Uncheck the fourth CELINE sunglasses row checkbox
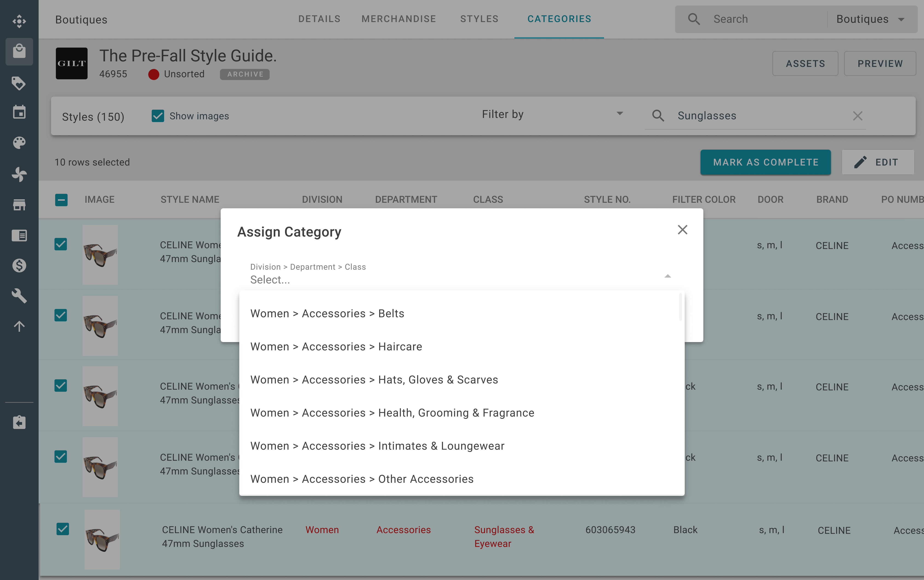 tap(61, 457)
